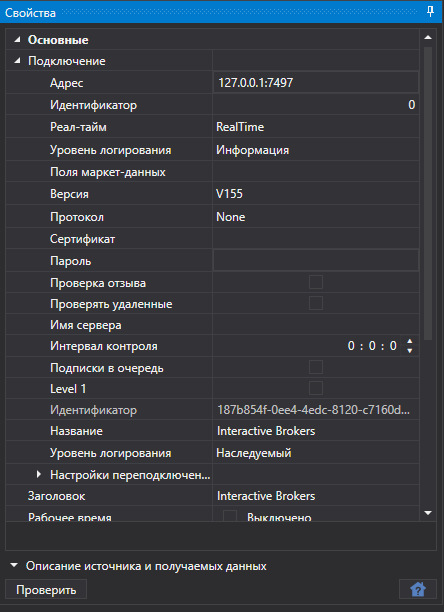Expand Настройки переподключения settings
The height and width of the screenshot is (612, 444).
tap(39, 475)
